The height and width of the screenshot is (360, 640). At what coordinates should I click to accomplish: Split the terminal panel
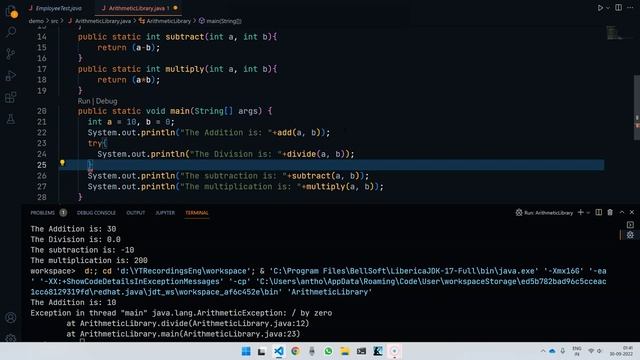598,212
